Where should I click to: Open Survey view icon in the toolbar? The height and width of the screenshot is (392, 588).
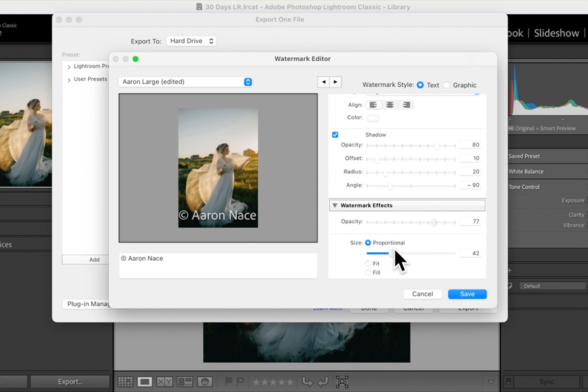(185, 382)
